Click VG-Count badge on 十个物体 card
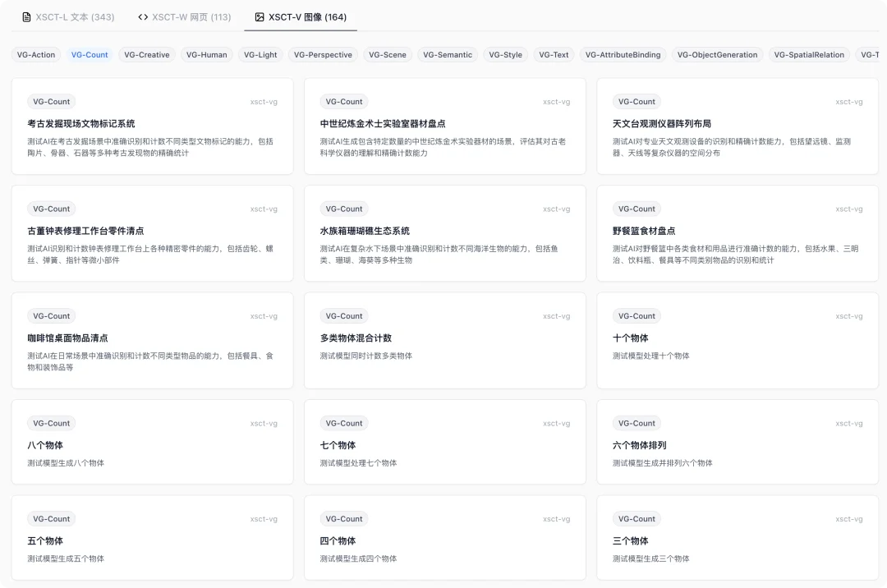Viewport: 887px width, 588px height. (636, 315)
